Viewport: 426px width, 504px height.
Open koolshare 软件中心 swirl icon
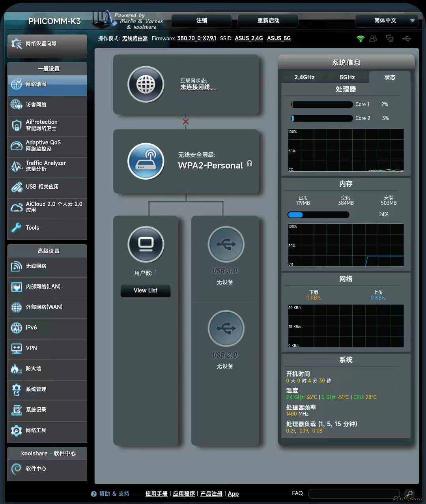coord(16,469)
